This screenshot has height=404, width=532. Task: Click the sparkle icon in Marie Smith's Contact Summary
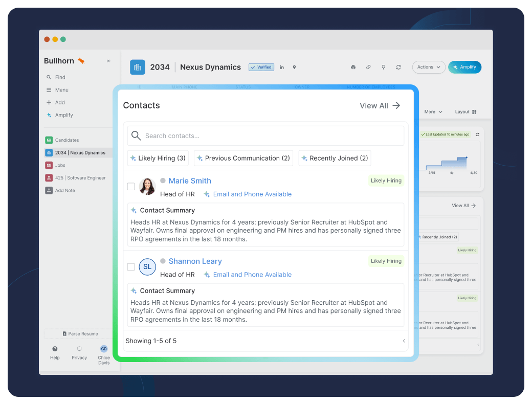(x=134, y=210)
